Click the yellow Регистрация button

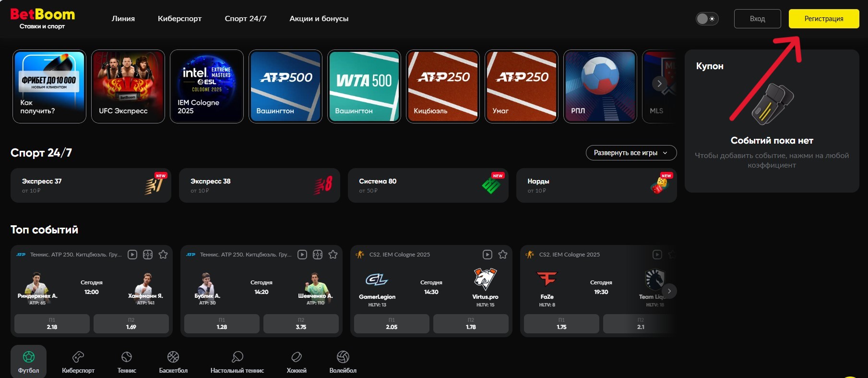click(824, 19)
